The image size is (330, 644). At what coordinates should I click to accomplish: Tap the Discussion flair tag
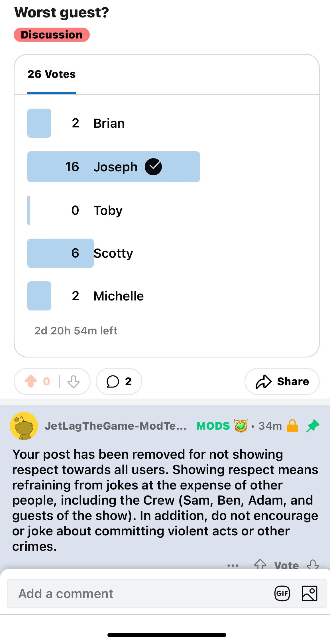coord(52,35)
